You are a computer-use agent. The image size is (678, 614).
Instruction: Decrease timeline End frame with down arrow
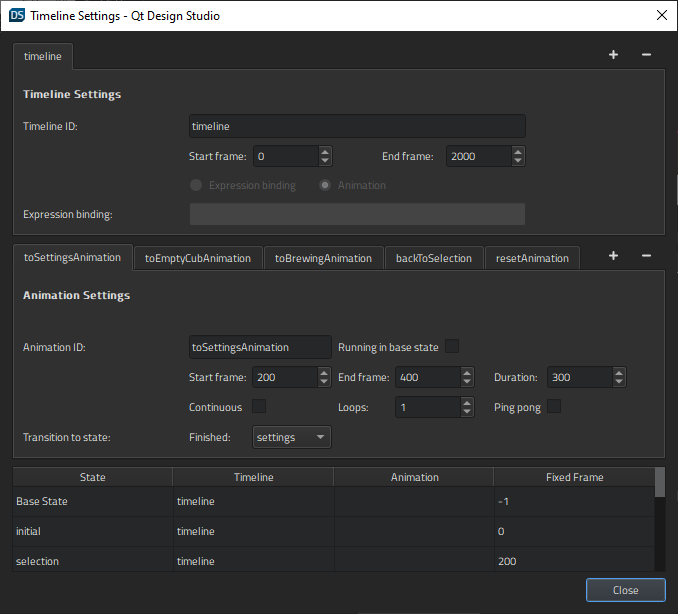tap(518, 161)
